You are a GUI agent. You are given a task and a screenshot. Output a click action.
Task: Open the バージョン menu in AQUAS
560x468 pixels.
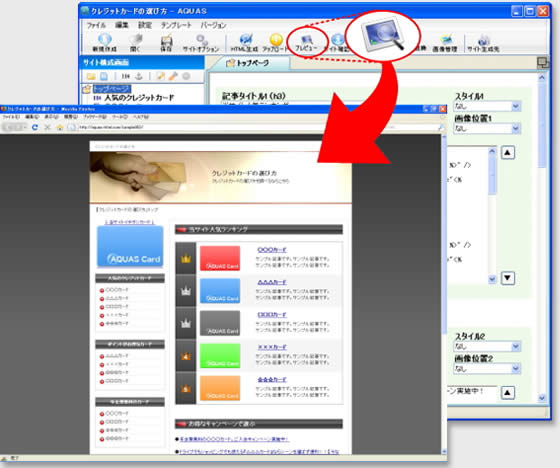click(213, 25)
